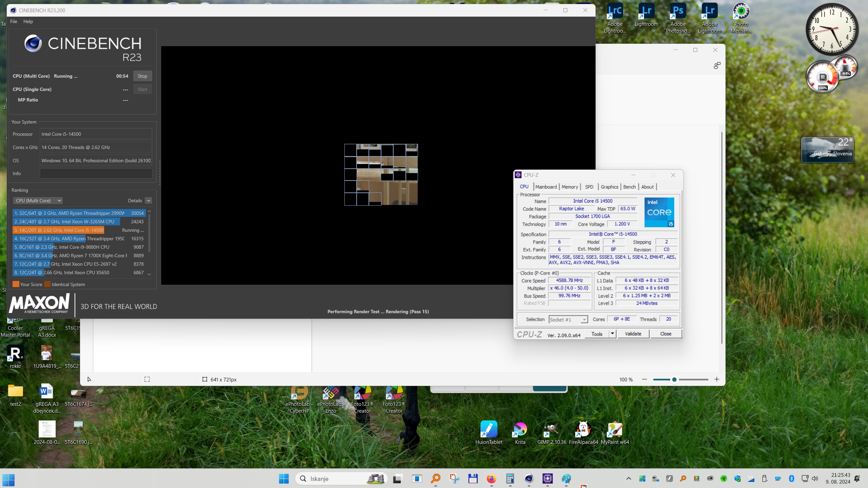Click the volume speaker icon in system tray
This screenshot has height=488, width=868.
(x=815, y=478)
